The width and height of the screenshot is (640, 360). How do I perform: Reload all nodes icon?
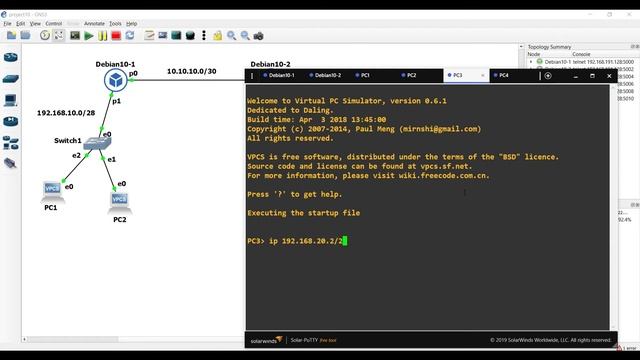point(130,36)
